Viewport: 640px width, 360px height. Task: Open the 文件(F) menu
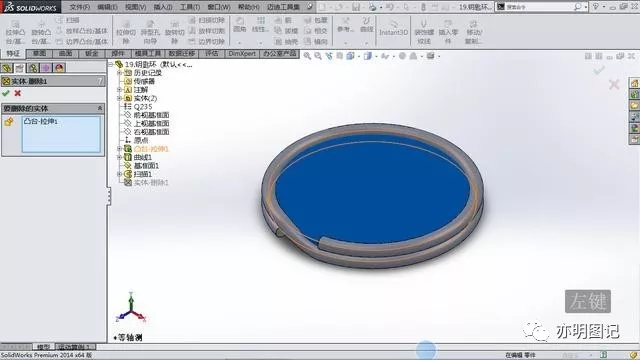[x=80, y=7]
